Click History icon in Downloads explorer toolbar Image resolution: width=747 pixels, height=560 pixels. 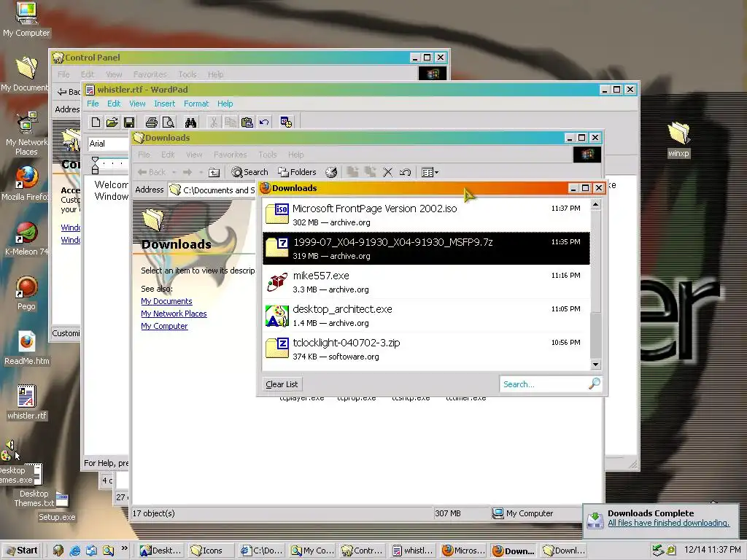pos(331,172)
